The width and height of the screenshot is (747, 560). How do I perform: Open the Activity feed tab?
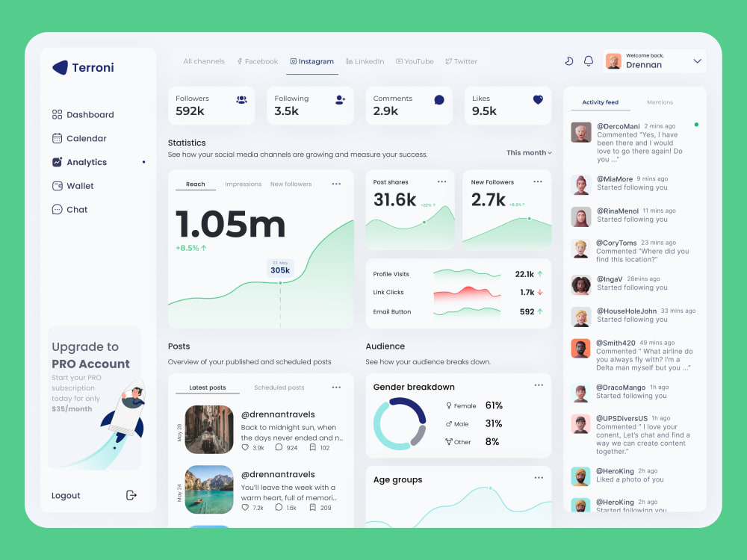click(x=601, y=102)
